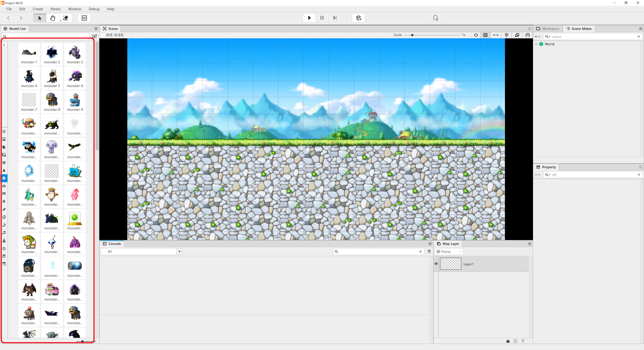This screenshot has height=350, width=644.
Task: Select the monster-5 model thumbnail
Action: point(52,78)
